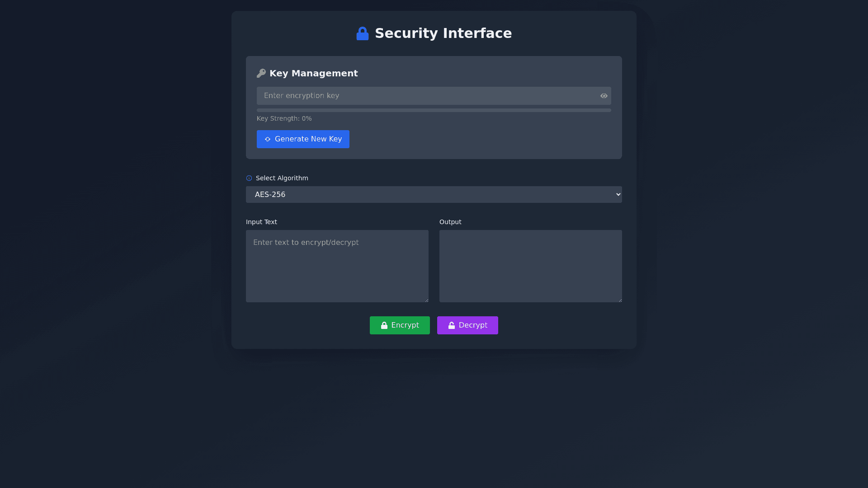The image size is (868, 488).
Task: Click the info icon beside Select Algorithm
Action: coord(249,178)
